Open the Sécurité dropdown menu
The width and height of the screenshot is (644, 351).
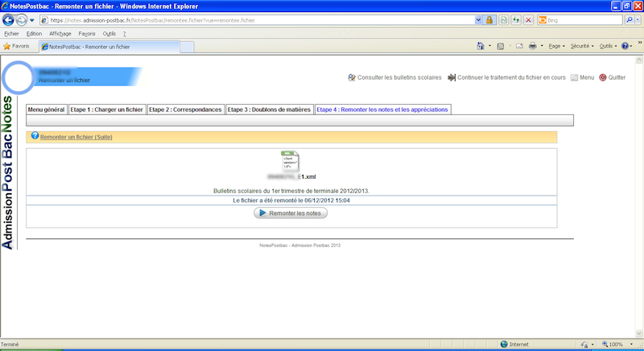tap(581, 47)
